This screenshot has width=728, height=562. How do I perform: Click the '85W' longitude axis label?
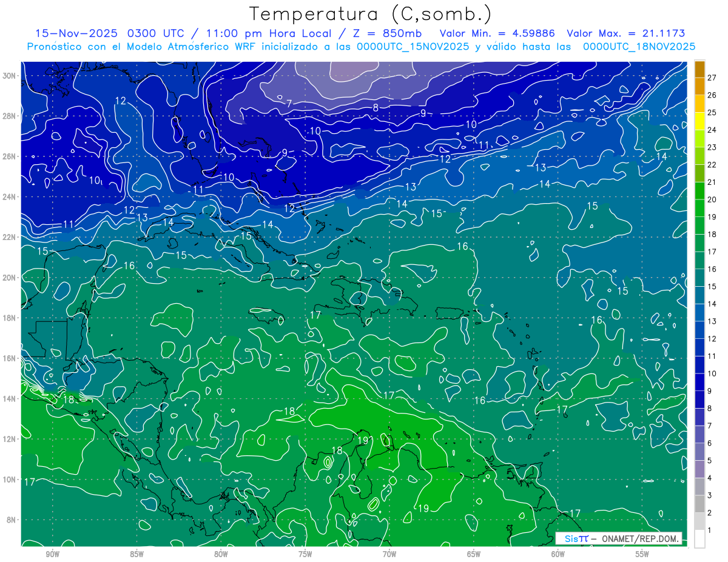point(136,554)
